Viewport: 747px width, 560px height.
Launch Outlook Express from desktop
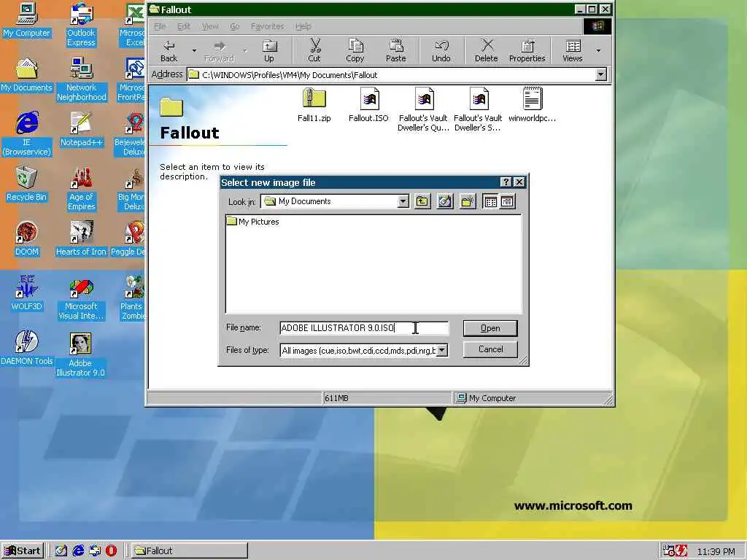pos(81,24)
